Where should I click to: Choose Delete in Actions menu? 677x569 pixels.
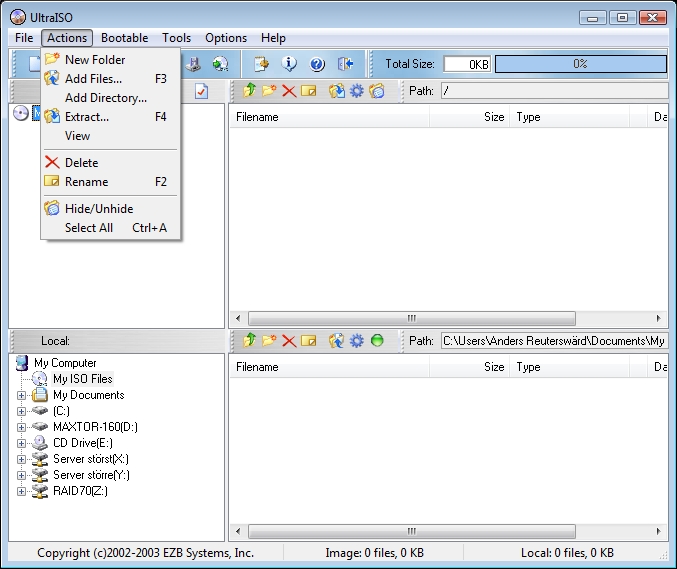(x=111, y=163)
